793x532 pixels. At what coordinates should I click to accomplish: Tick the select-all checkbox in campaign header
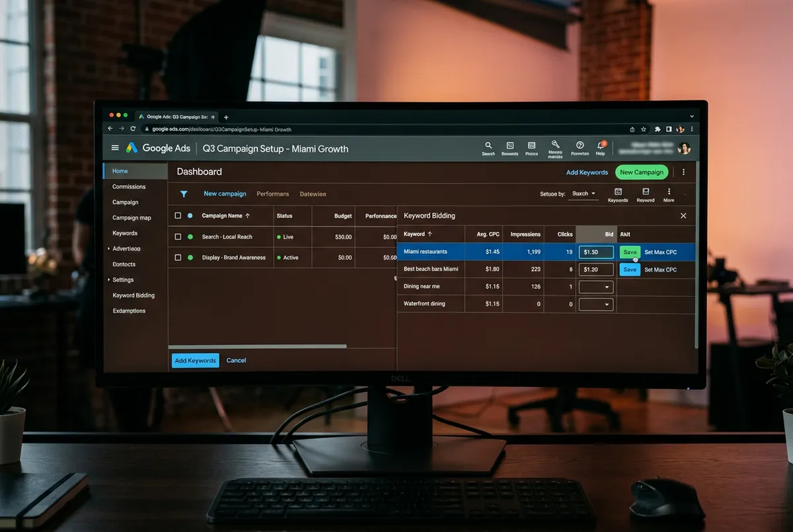[178, 215]
